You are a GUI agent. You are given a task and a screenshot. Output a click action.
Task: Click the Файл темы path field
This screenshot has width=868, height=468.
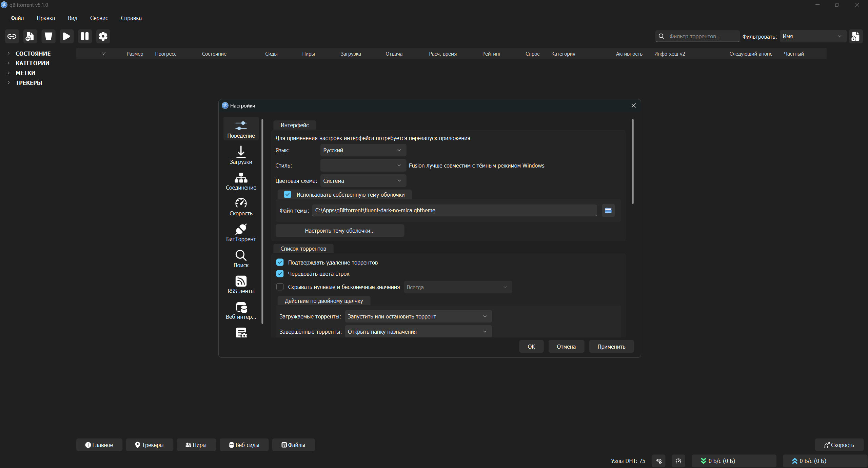point(454,210)
